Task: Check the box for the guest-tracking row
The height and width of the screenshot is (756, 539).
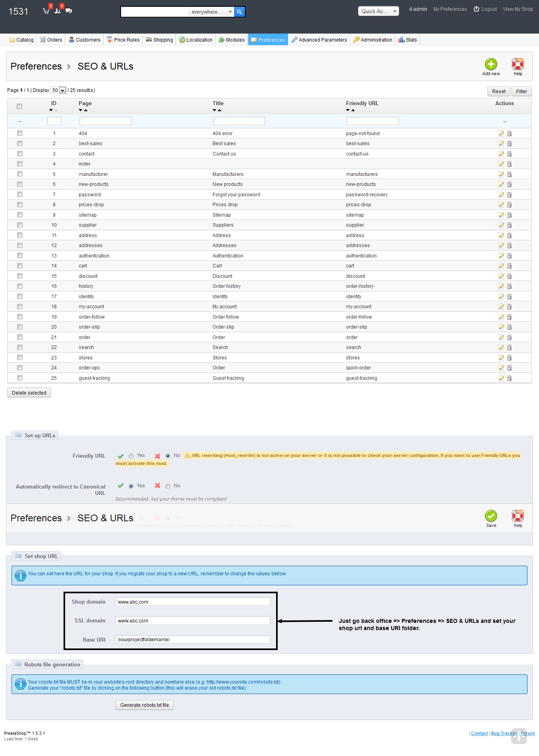Action: click(x=20, y=378)
